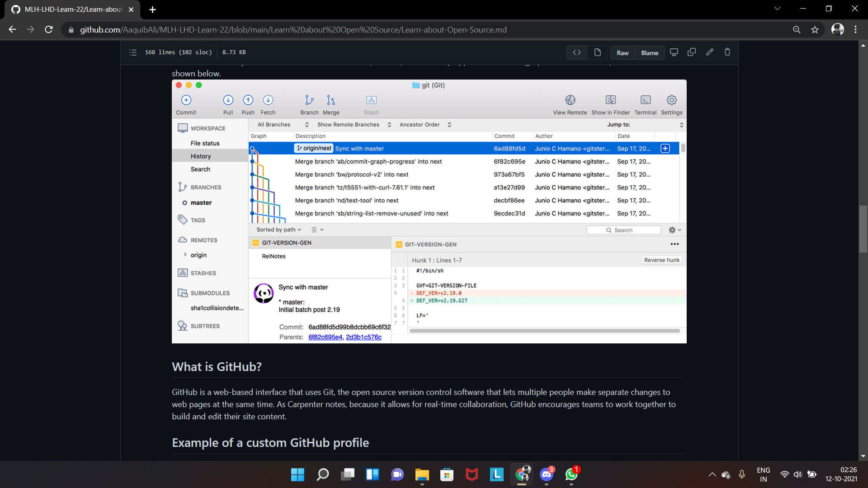
Task: Bookmark this page with star icon
Action: [815, 30]
